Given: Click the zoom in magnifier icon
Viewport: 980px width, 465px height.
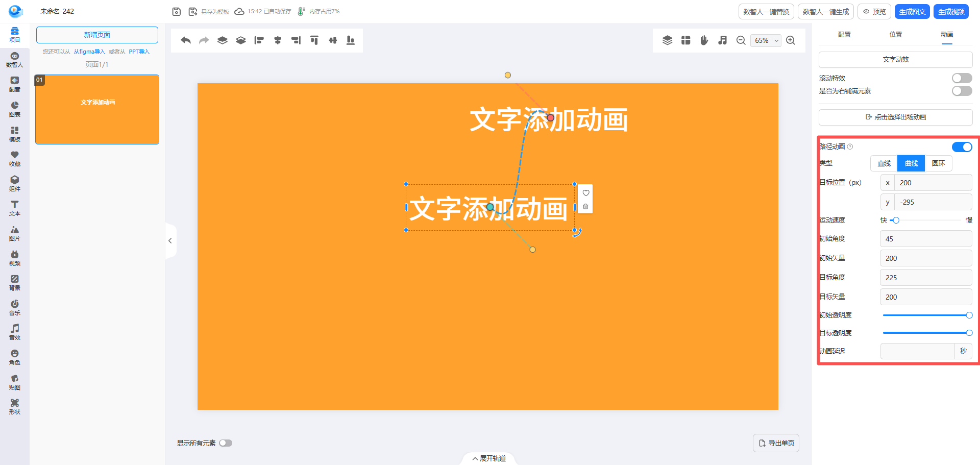Looking at the screenshot, I should [x=791, y=40].
